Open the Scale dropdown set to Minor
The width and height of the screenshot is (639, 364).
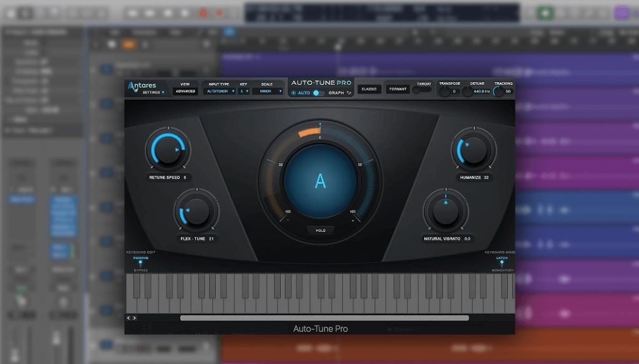coord(267,91)
